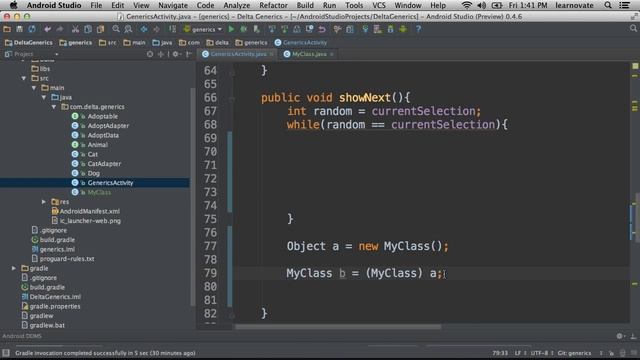Click the Help question mark icon
The height and width of the screenshot is (360, 640).
(x=418, y=29)
